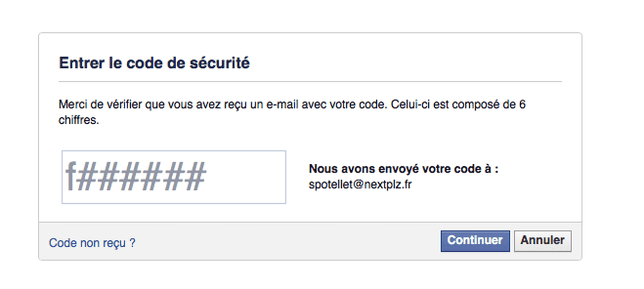Click the horizontal divider below the title
The height and width of the screenshot is (289, 644).
coord(310,81)
